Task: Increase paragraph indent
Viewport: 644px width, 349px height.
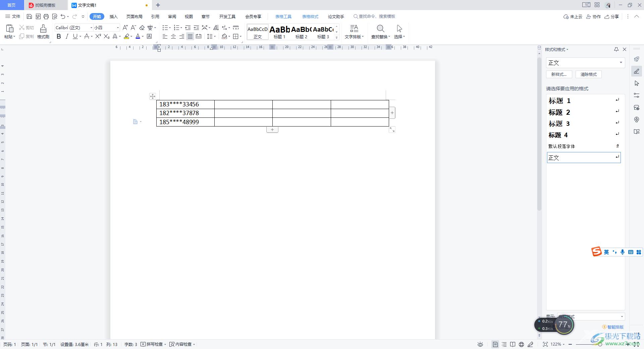Action: (x=196, y=28)
